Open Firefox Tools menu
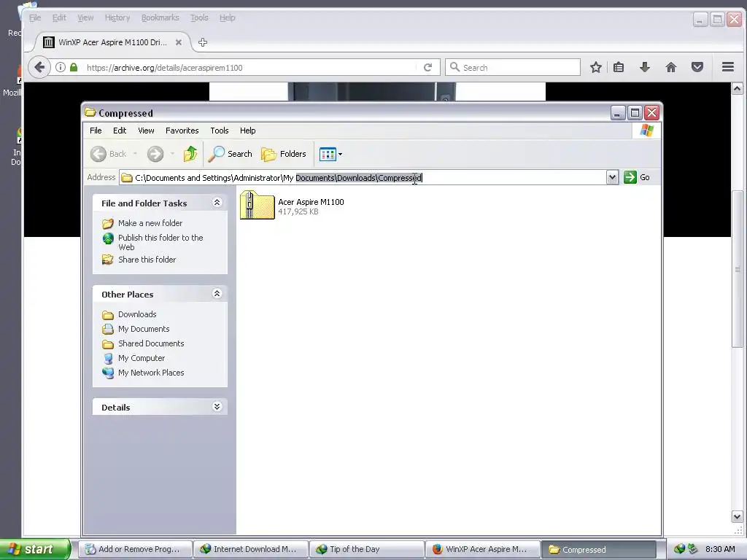Viewport: 747px width, 560px height. click(199, 17)
